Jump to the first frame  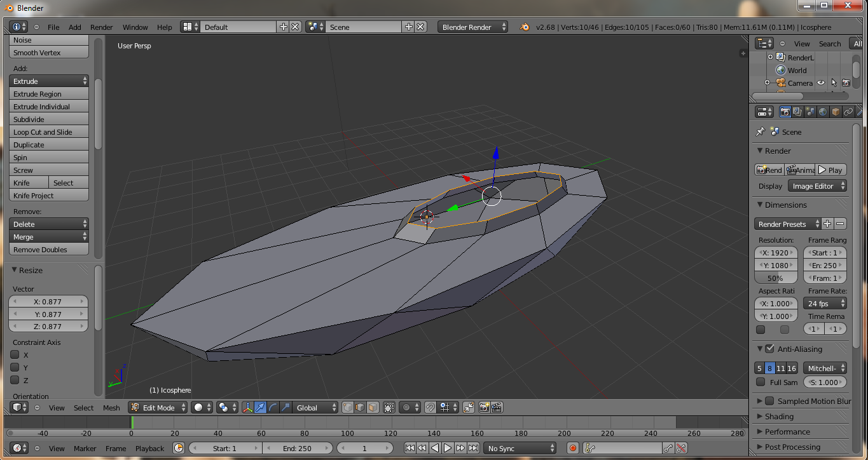410,448
